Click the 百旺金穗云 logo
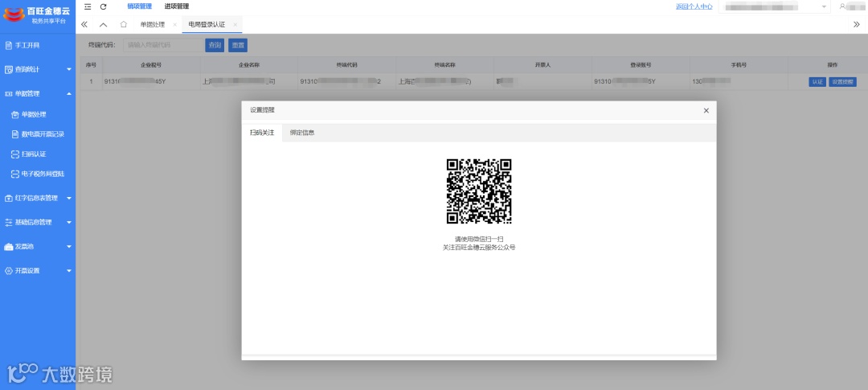The width and height of the screenshot is (868, 390). (38, 15)
